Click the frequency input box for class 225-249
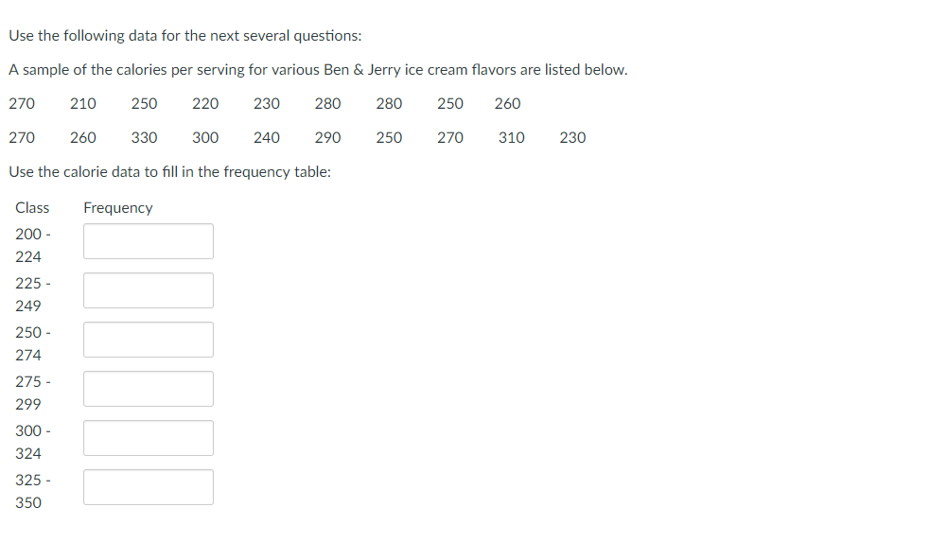 point(148,290)
